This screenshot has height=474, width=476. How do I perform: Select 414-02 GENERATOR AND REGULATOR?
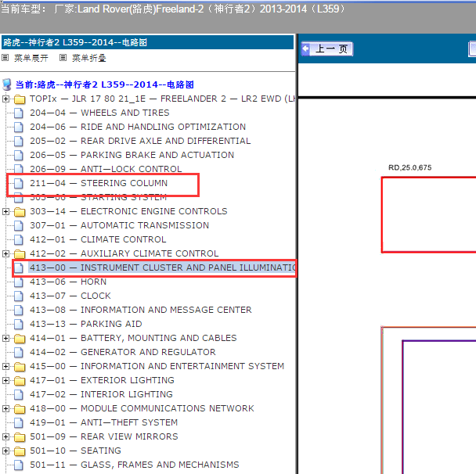pos(123,352)
